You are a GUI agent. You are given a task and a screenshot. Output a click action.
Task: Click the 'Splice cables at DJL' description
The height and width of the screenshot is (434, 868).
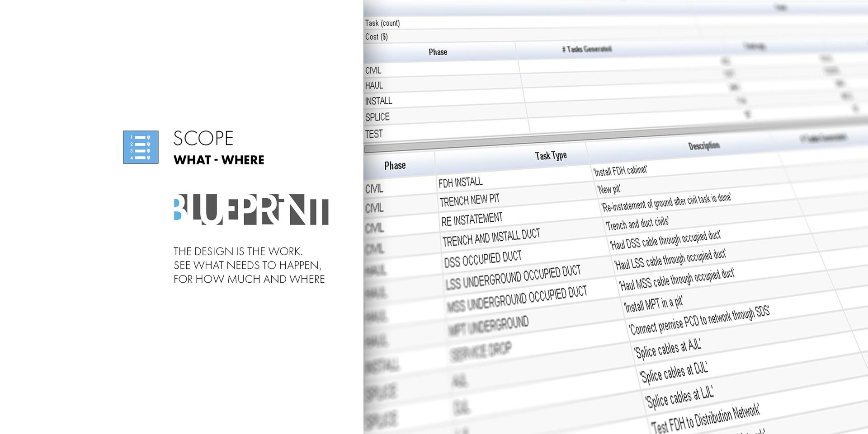pyautogui.click(x=674, y=372)
